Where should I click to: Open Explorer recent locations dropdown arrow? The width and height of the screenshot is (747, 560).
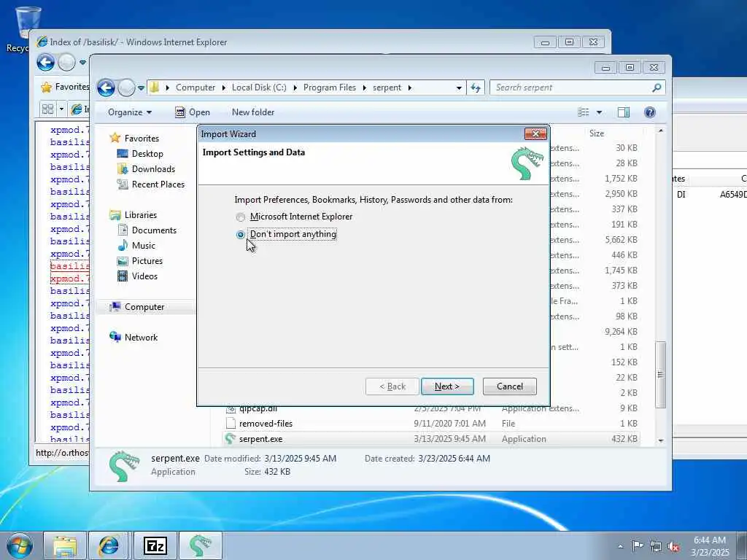[141, 88]
